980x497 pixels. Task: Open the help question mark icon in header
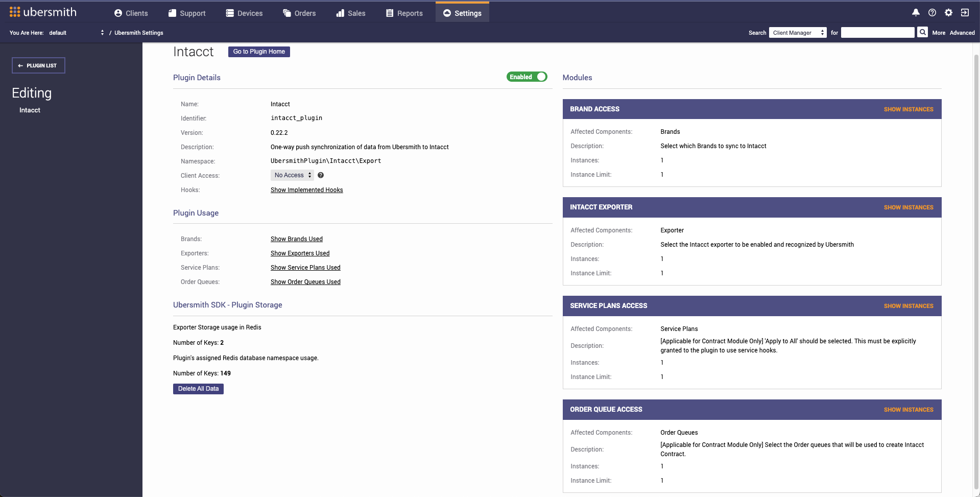[x=932, y=12]
